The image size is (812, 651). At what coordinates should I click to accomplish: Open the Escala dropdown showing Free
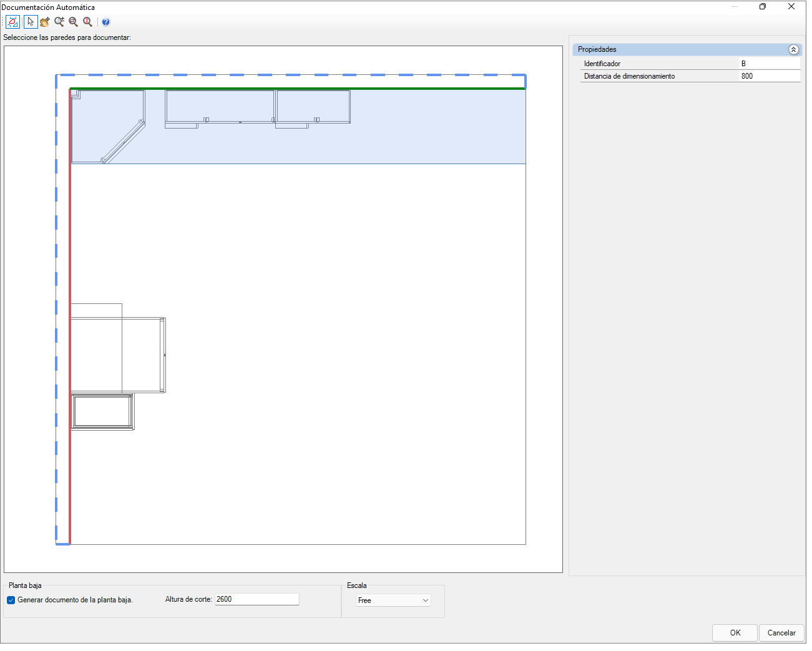[x=393, y=600]
